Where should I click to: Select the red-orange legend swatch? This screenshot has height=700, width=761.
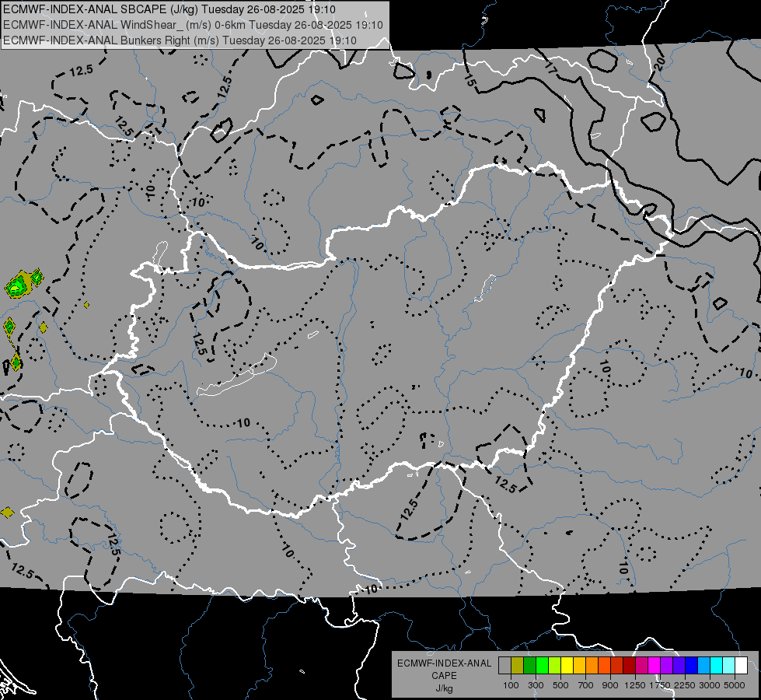click(x=605, y=665)
